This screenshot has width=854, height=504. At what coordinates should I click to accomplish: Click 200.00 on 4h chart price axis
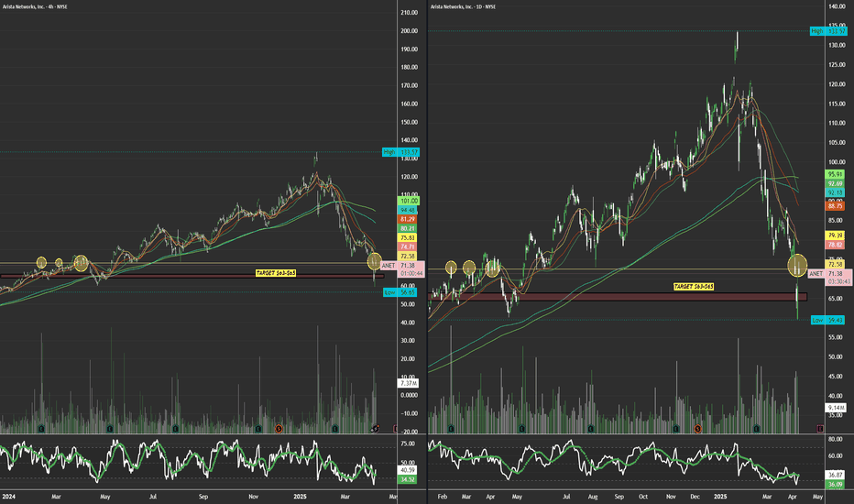(x=409, y=31)
